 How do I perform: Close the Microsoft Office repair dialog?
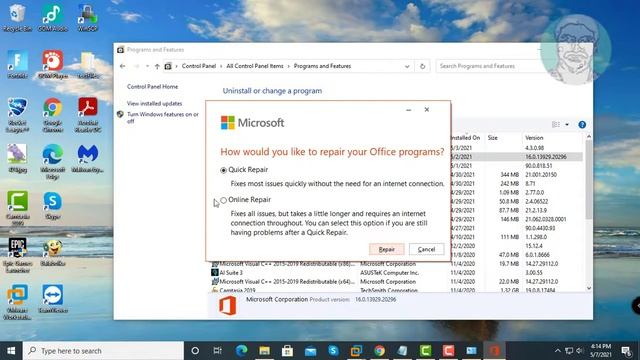click(427, 109)
